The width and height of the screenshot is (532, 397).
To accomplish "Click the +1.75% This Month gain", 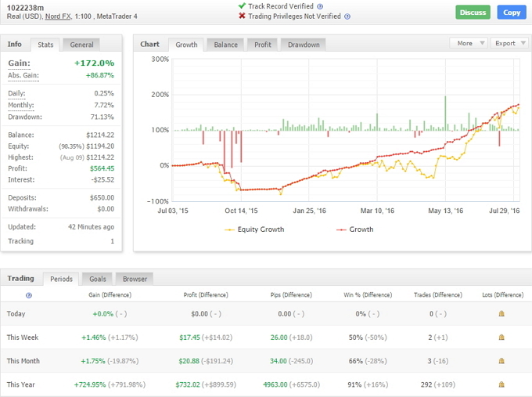I will point(93,361).
